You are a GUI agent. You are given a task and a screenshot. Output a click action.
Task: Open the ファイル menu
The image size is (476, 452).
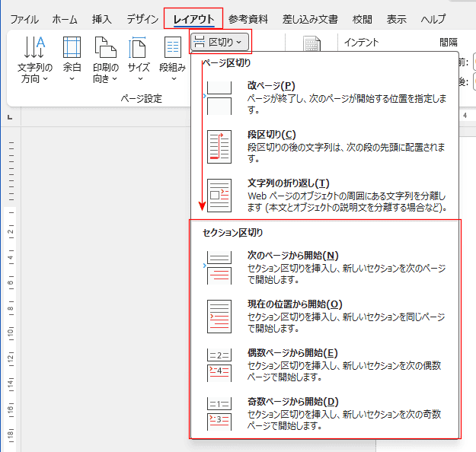[x=24, y=20]
